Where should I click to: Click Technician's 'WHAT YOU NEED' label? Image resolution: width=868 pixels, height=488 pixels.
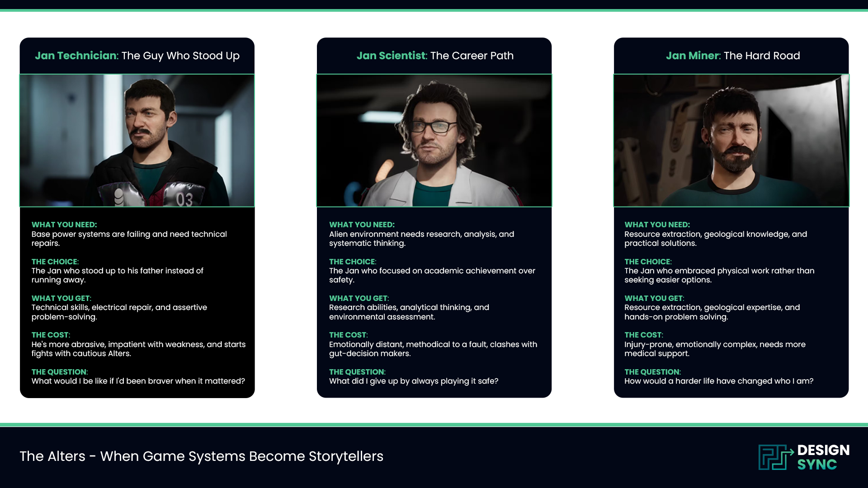tap(64, 225)
